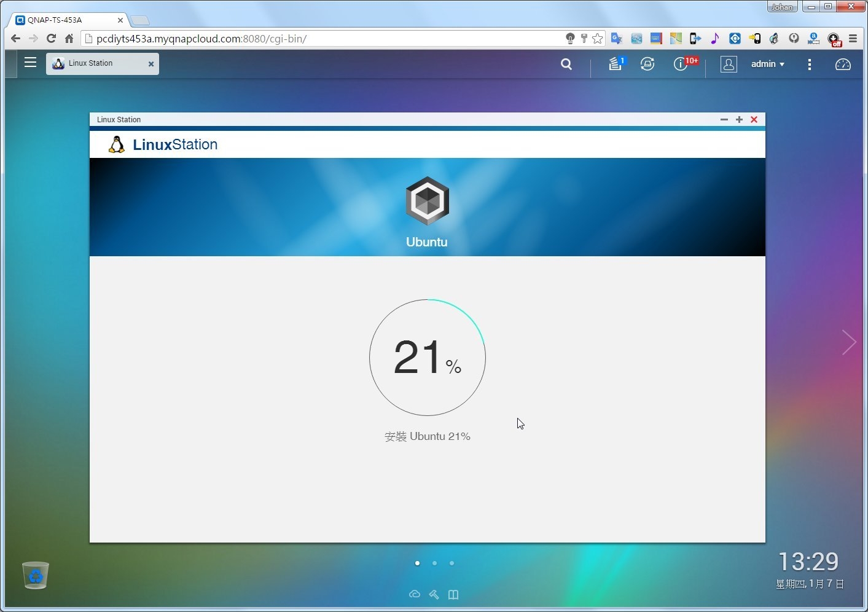Open the QTS main menu hamburger
Viewport: 868px width, 612px height.
[30, 63]
